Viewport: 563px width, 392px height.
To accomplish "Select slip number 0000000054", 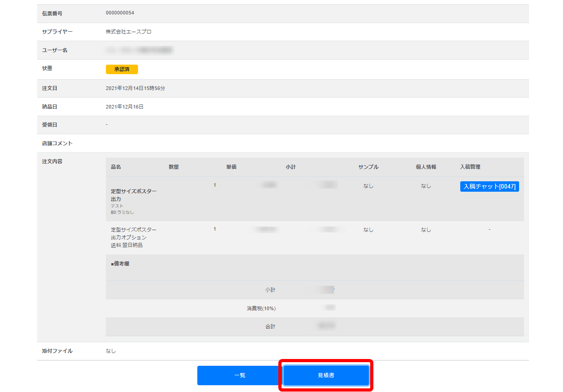I will tap(120, 13).
